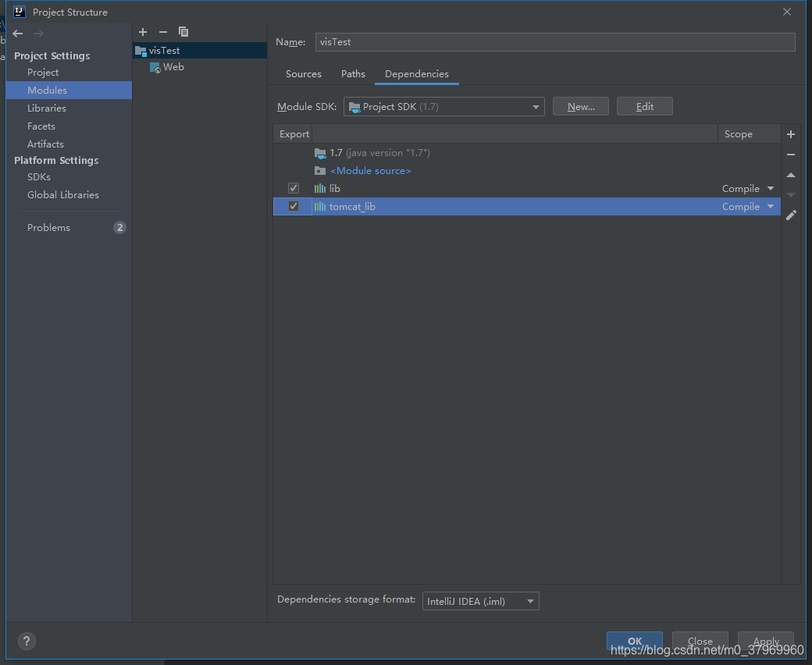Image resolution: width=812 pixels, height=665 pixels.
Task: Select Modules in the sidebar
Action: click(x=69, y=90)
